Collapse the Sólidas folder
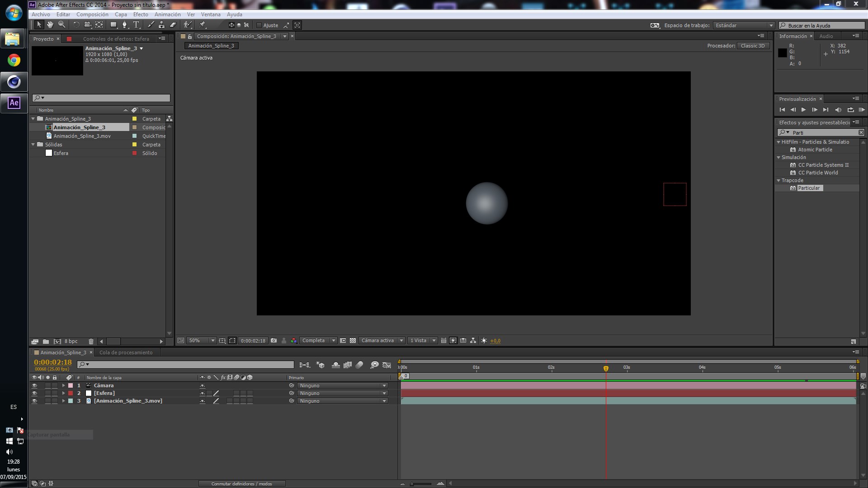 (33, 145)
